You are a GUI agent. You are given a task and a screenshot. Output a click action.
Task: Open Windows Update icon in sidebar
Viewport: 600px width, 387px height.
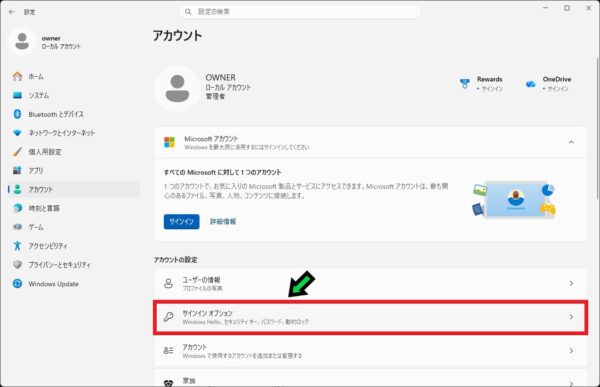pyautogui.click(x=17, y=284)
